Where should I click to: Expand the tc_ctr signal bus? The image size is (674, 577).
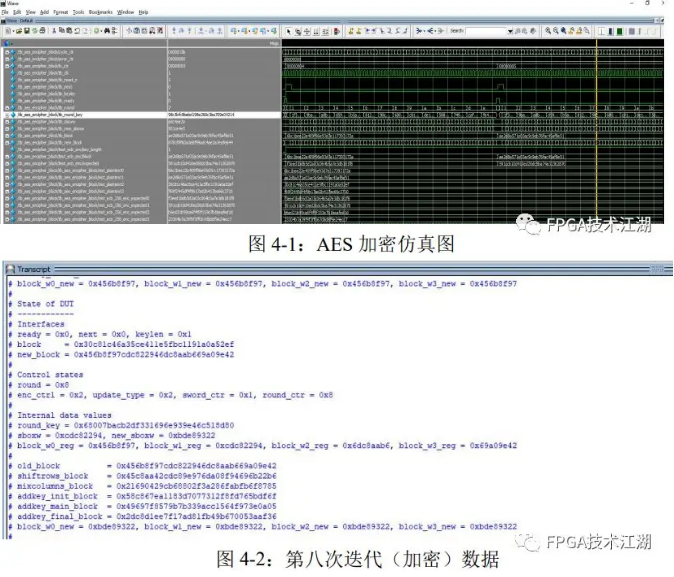[7, 65]
